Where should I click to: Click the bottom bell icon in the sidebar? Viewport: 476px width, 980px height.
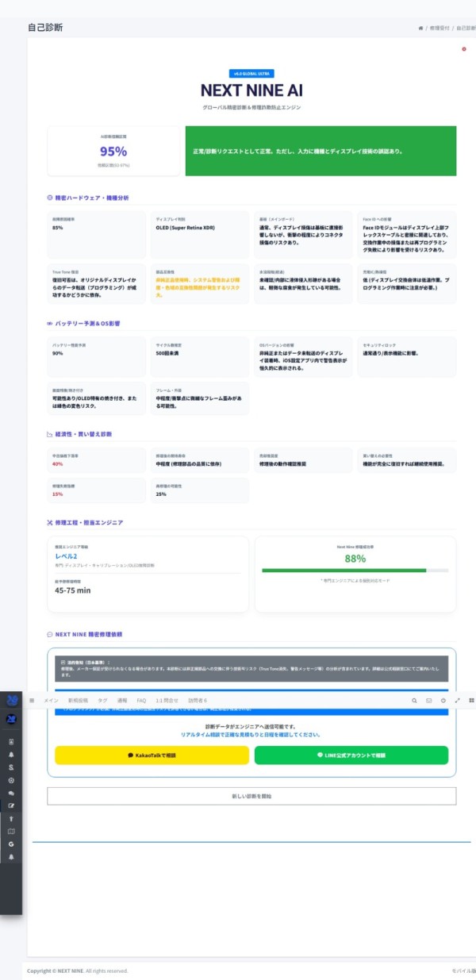[x=12, y=857]
